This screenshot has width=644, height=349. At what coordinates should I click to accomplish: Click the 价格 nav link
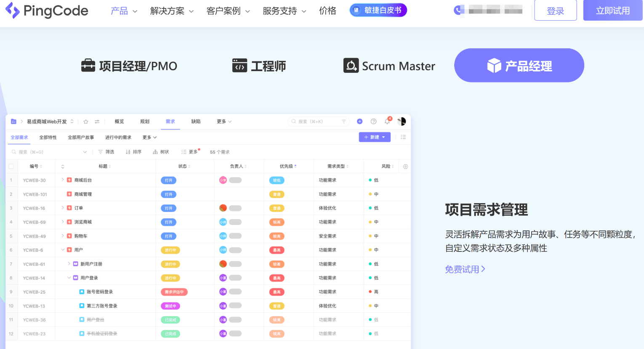pos(327,11)
